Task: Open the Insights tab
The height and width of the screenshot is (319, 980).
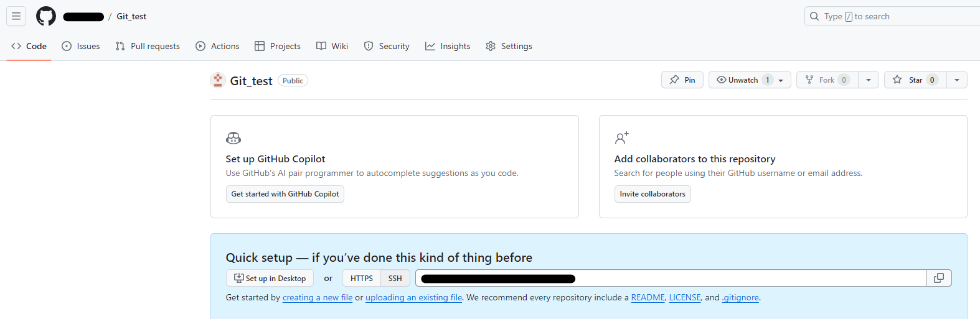Action: (x=448, y=46)
